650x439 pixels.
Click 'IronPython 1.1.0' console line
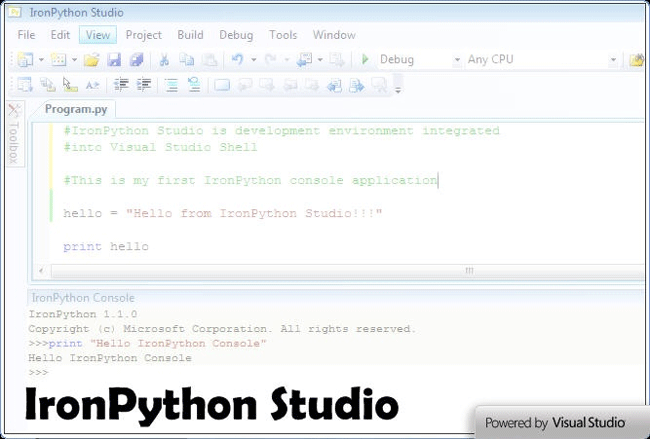click(x=82, y=314)
